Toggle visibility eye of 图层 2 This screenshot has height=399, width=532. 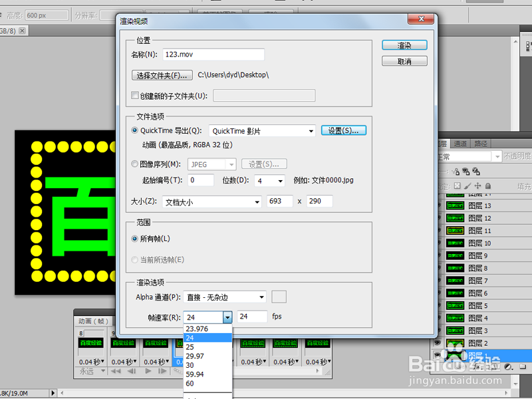pyautogui.click(x=438, y=343)
